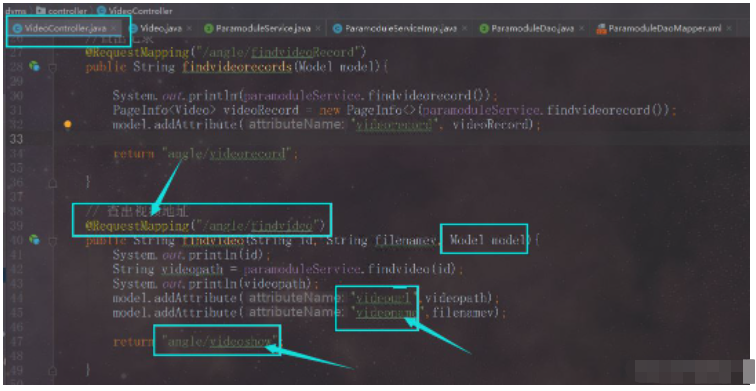Click the filenamev parameter on line 40
The width and height of the screenshot is (756, 391).
point(405,240)
